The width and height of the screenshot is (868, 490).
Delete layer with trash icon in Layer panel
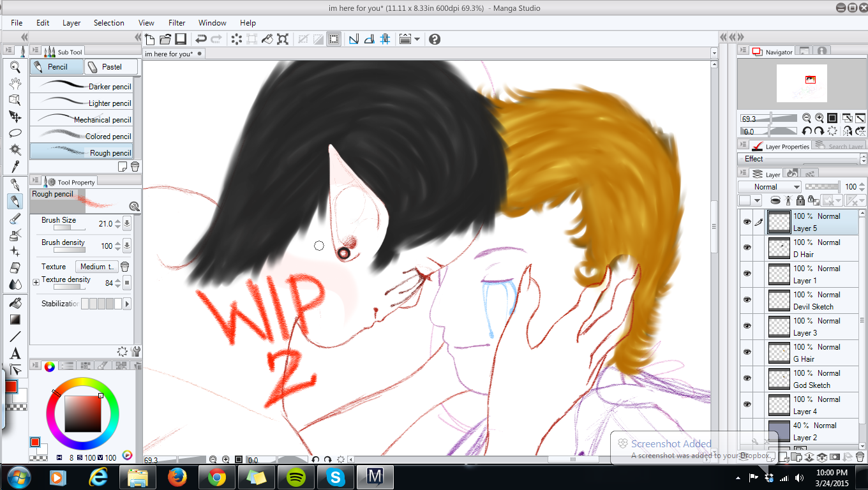point(860,457)
